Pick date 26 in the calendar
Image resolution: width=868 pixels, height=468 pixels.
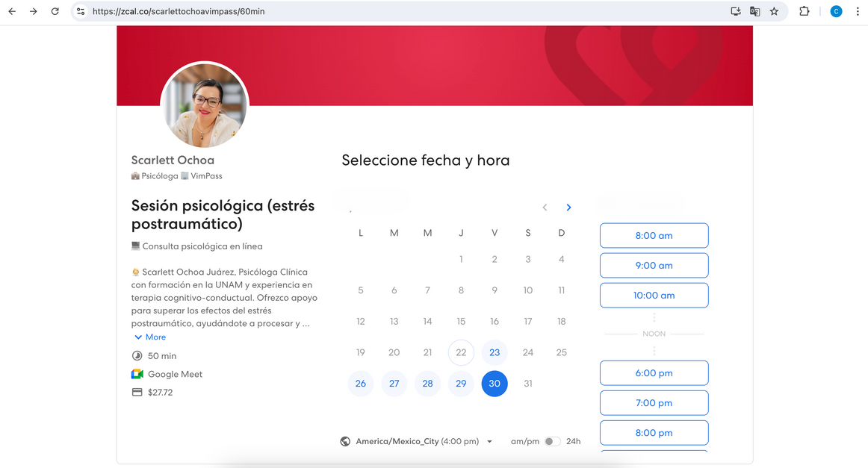(360, 384)
